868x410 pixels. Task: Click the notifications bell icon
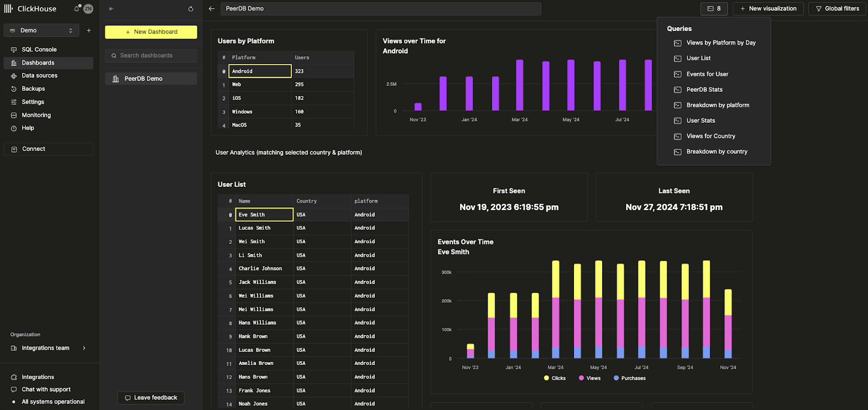point(76,9)
